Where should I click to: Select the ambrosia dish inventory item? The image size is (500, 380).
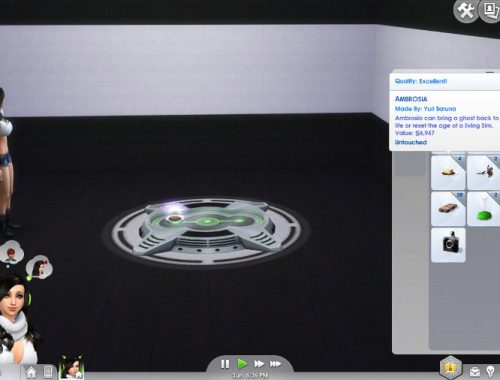(448, 173)
